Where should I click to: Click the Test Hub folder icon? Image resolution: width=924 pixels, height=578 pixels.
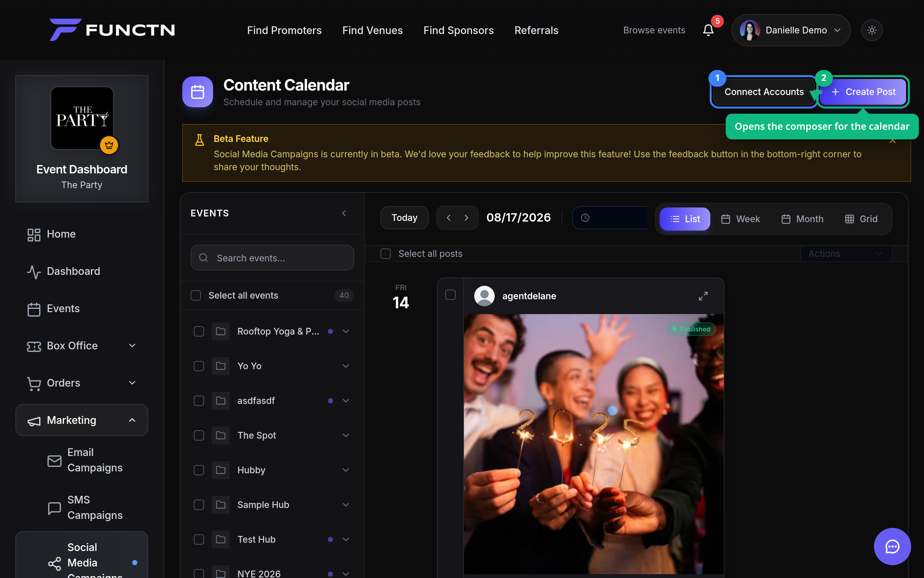pyautogui.click(x=221, y=539)
